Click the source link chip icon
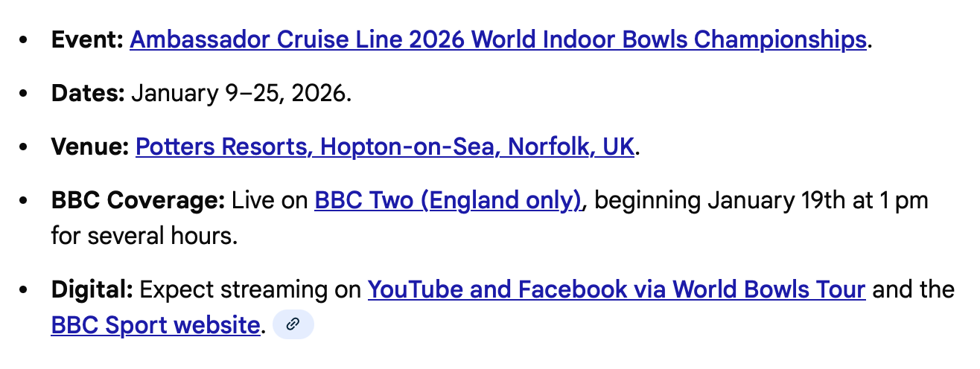980x369 pixels. pyautogui.click(x=293, y=324)
